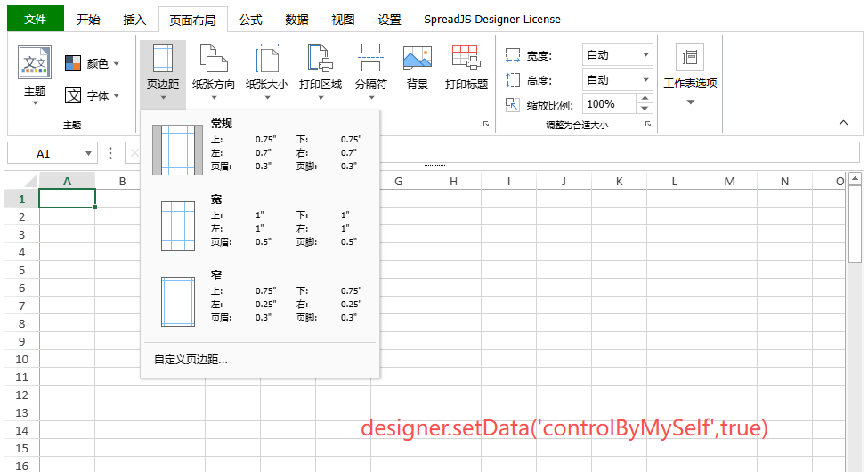Decrease 缩放比例 with the down stepper

(645, 109)
